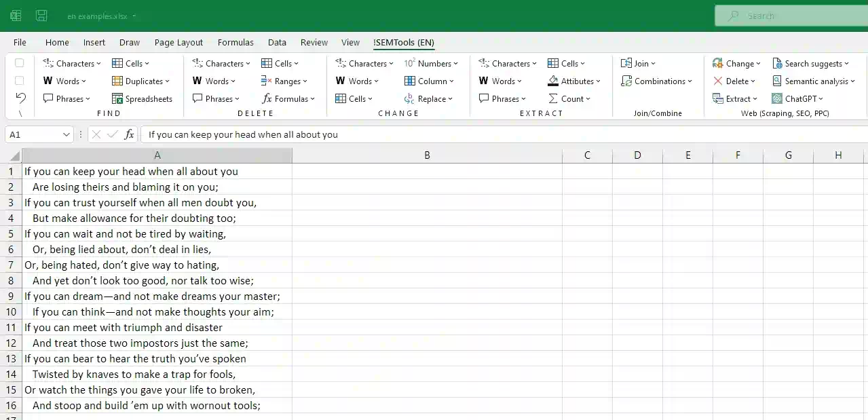Expand Change Cells dropdown
The image size is (868, 420).
371,99
